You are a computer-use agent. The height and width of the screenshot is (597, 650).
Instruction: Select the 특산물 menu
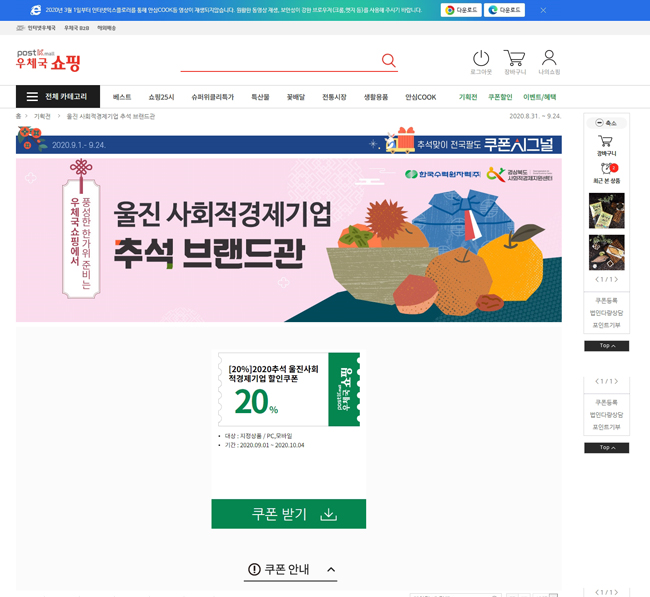[x=260, y=97]
